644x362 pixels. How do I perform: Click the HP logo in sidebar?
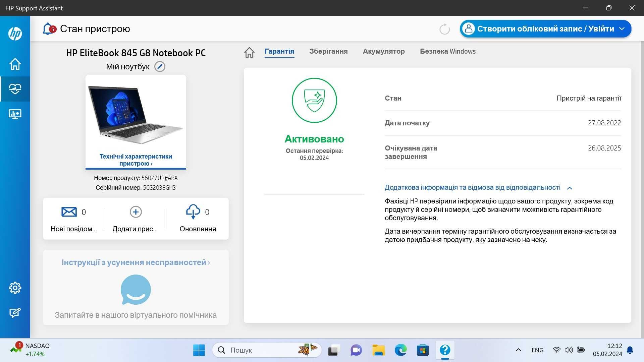(15, 34)
